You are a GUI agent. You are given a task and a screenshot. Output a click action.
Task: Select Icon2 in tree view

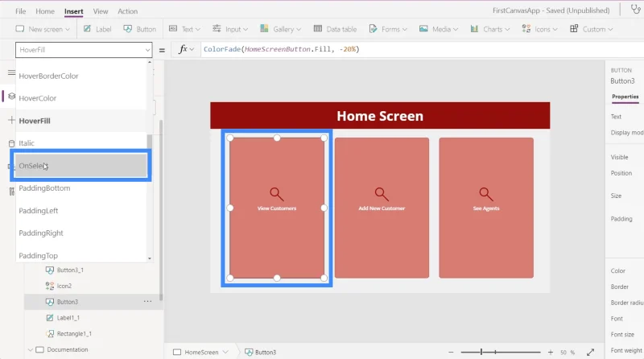[64, 286]
